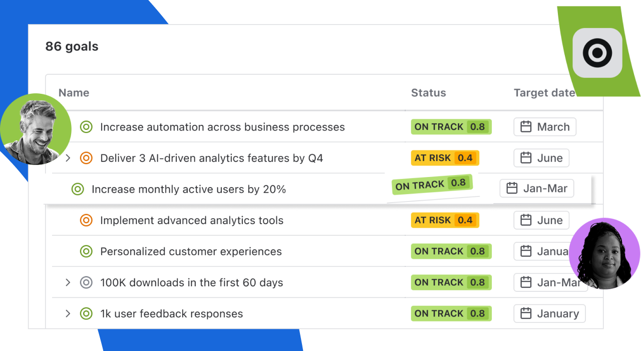Open the Increase automation across business processes goal
The height and width of the screenshot is (351, 644).
pos(222,127)
